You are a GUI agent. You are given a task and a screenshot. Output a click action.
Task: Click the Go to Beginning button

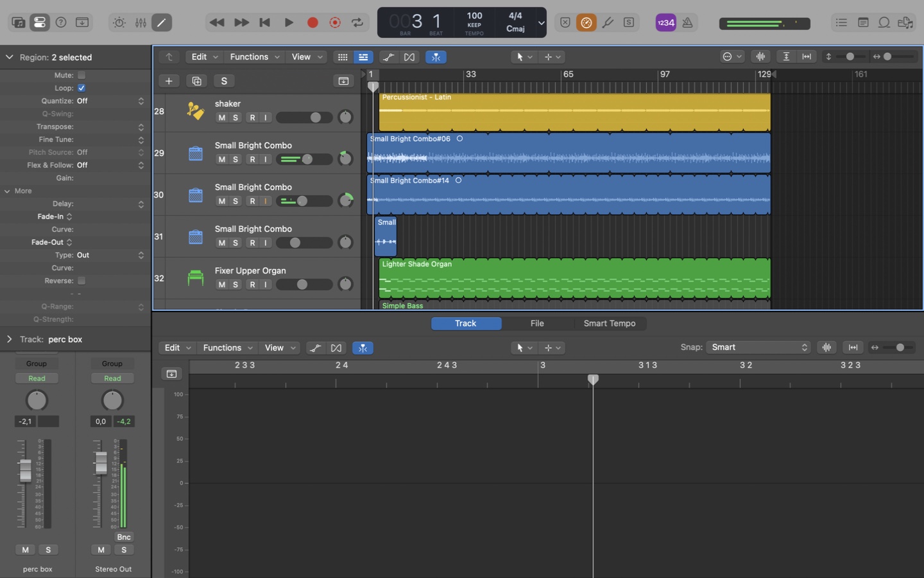pyautogui.click(x=264, y=22)
